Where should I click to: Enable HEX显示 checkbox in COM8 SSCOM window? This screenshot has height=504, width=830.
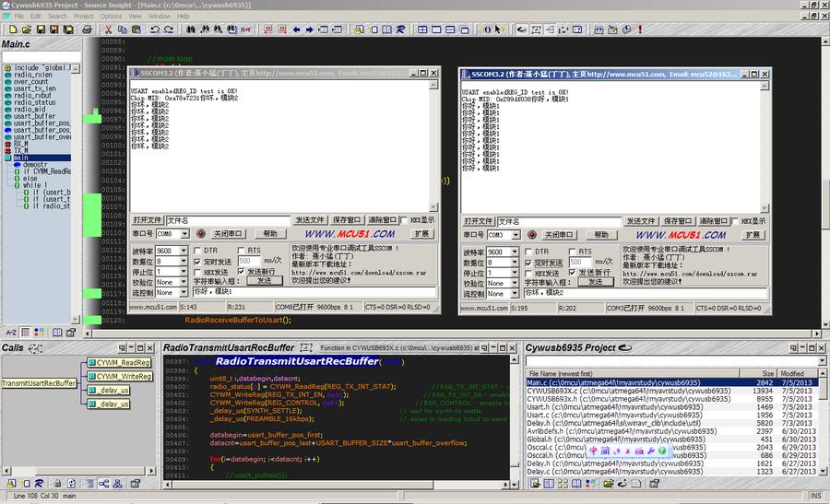tap(405, 219)
